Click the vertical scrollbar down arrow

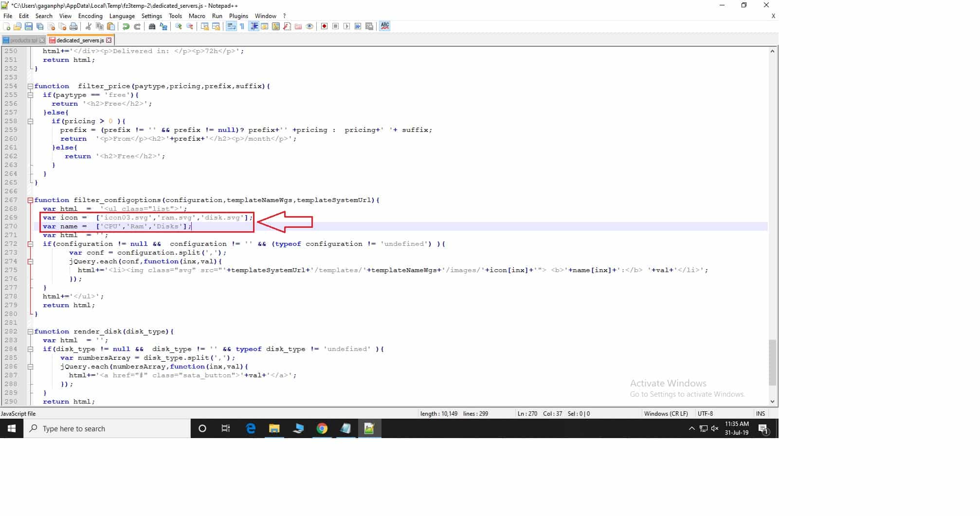tap(772, 402)
